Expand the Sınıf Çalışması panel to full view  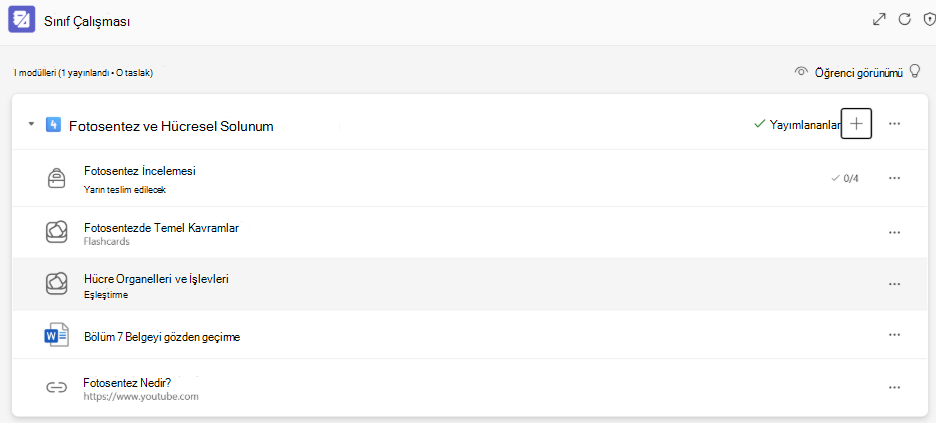(x=879, y=19)
